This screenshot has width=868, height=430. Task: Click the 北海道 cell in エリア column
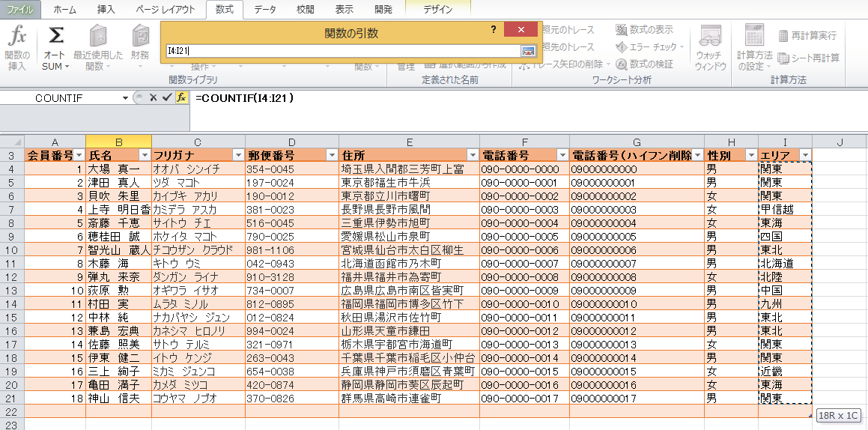pos(785,263)
